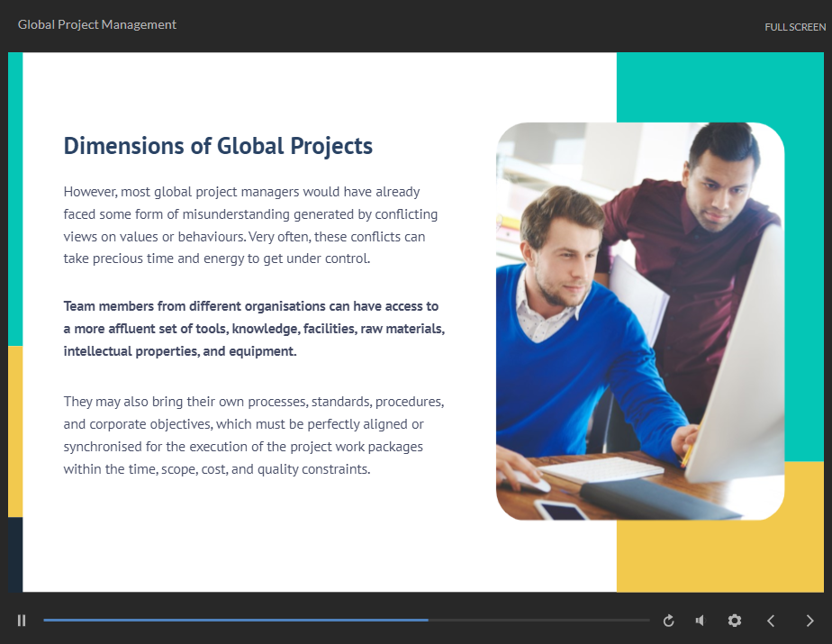Mute the audio with the speaker icon
Viewport: 832px width, 644px height.
pyautogui.click(x=701, y=621)
